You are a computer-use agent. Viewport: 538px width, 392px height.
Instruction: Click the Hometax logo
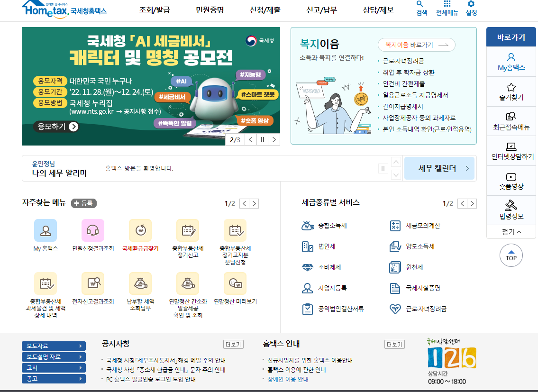[x=64, y=9]
